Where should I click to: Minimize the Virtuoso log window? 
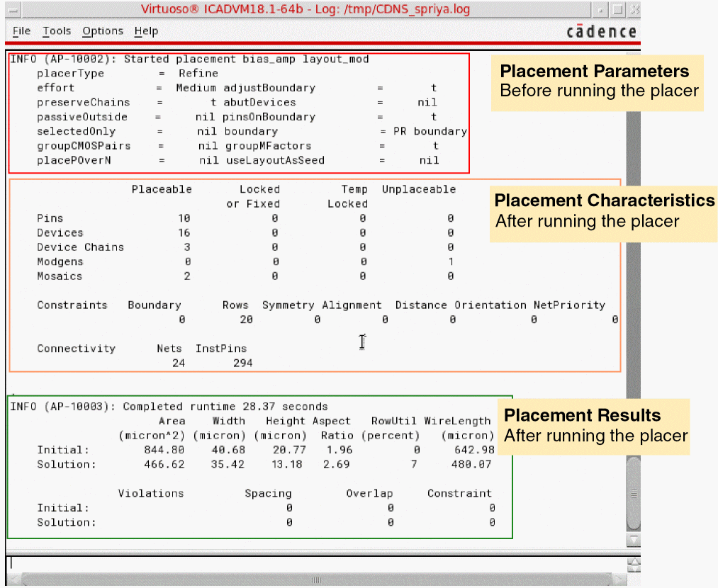pos(600,10)
